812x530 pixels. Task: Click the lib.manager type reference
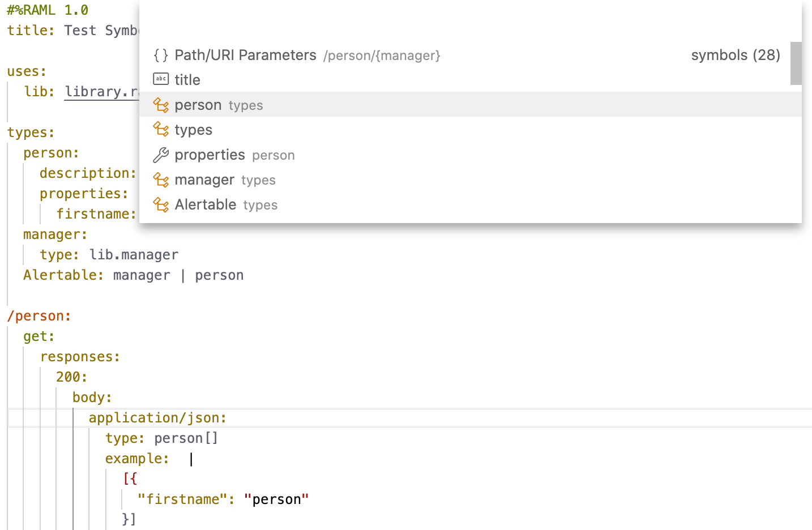point(134,254)
